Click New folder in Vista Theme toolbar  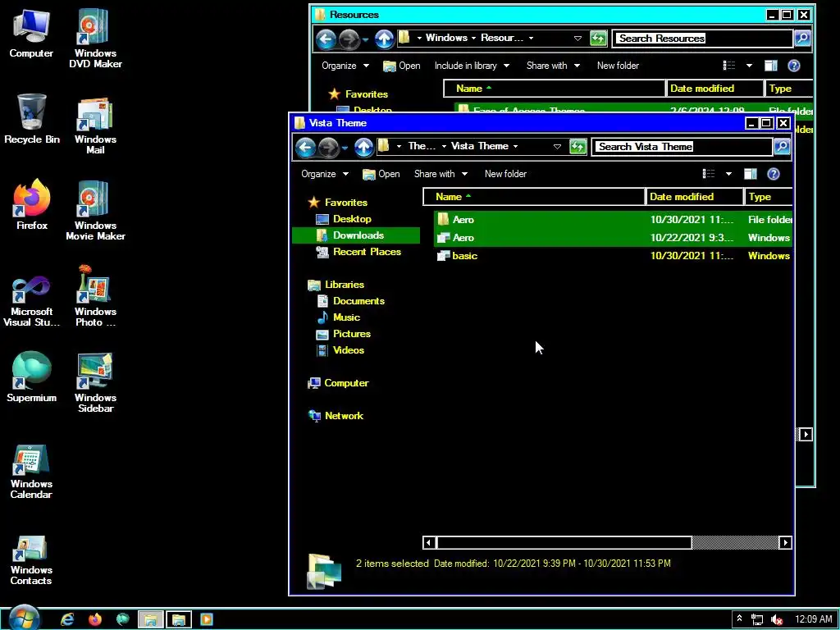505,174
